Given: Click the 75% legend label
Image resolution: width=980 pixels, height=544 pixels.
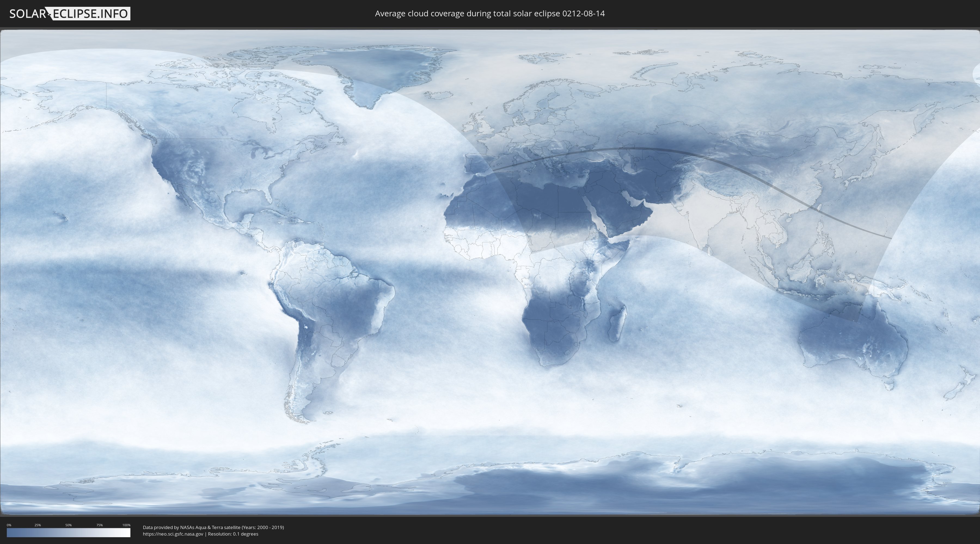Looking at the screenshot, I should click(x=99, y=525).
